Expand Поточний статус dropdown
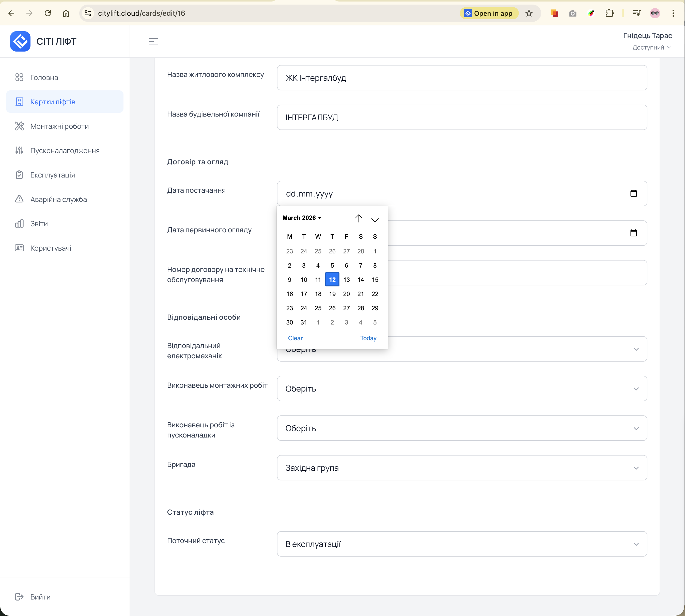Screen dimensions: 685x616 click(461, 544)
